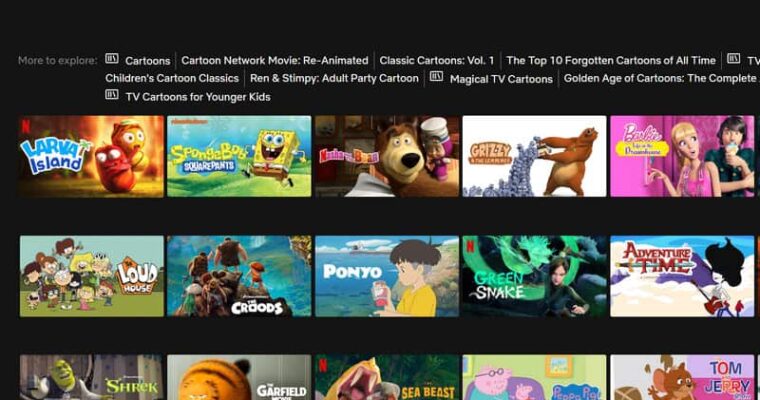Viewport: 760px width, 400px height.
Task: Click the icon beside TV Cartoons for Younger Kids
Action: click(111, 95)
